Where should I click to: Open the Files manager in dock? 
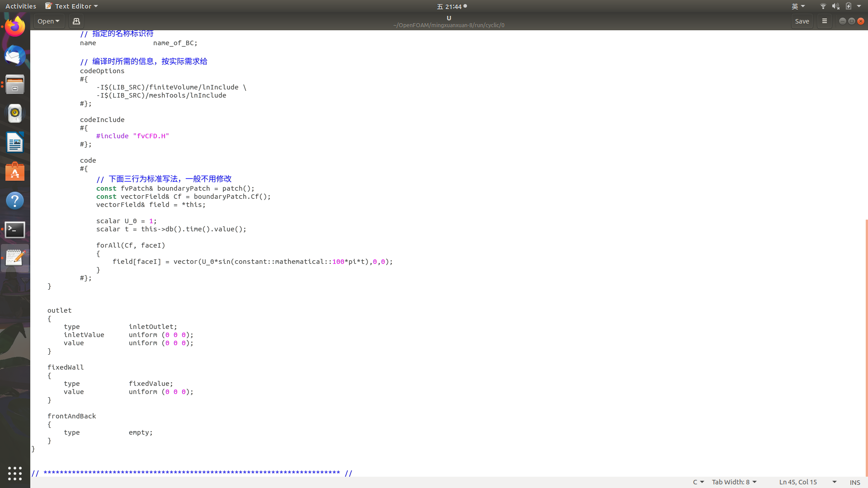click(15, 84)
